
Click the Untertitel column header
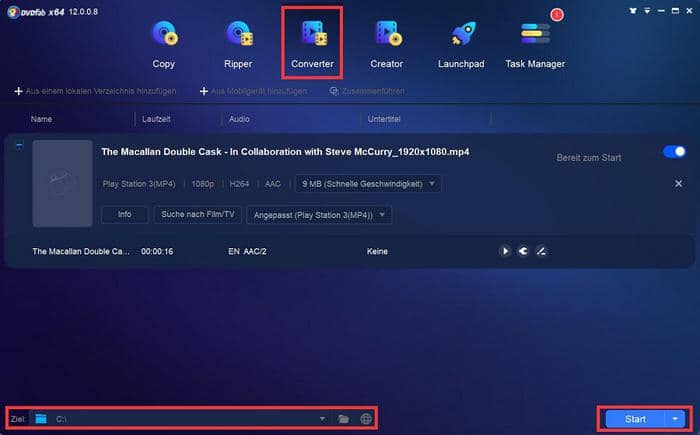(384, 119)
